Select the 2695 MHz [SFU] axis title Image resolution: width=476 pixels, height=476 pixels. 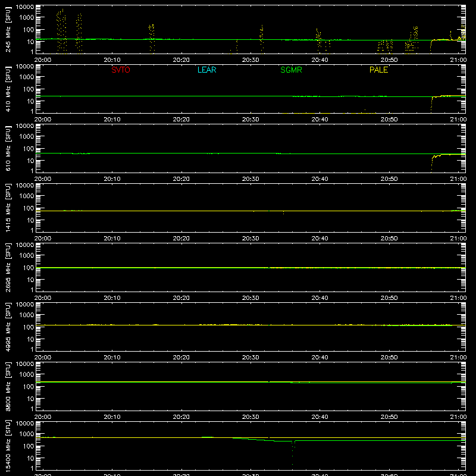tap(8, 267)
